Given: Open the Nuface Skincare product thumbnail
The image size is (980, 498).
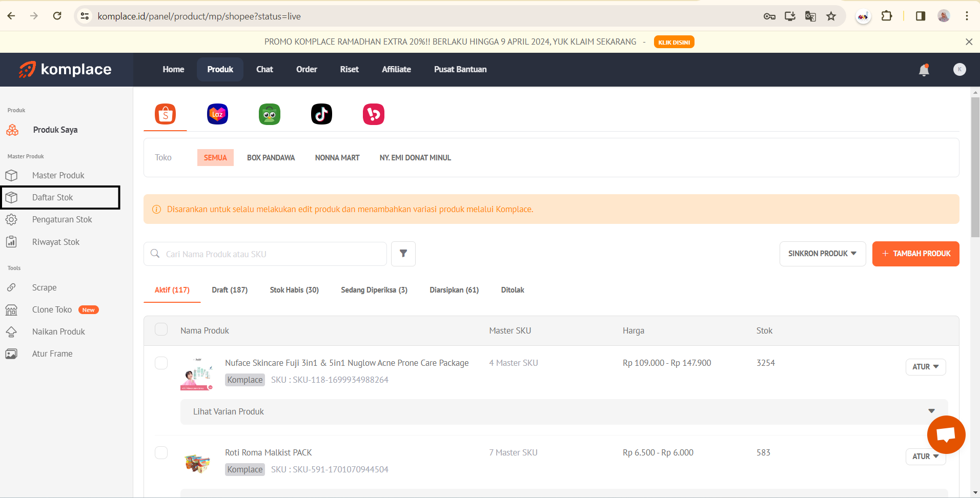Looking at the screenshot, I should tap(197, 374).
